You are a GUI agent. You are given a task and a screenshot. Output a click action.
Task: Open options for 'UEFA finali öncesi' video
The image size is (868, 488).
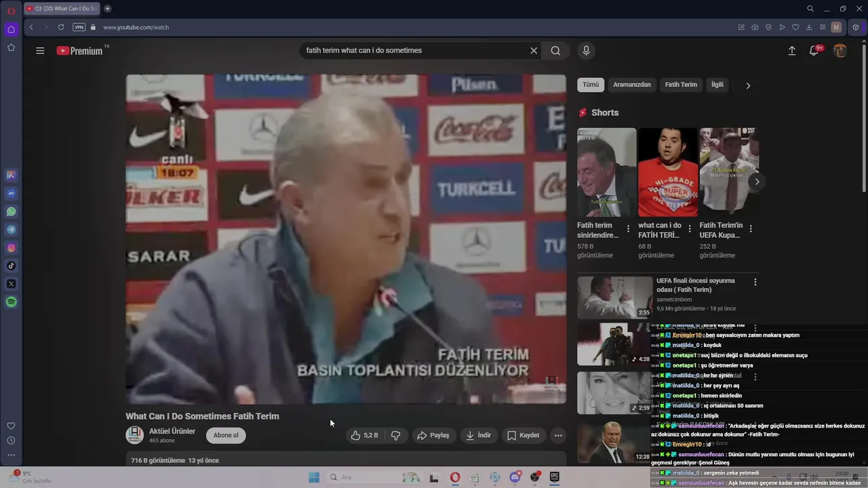(755, 282)
